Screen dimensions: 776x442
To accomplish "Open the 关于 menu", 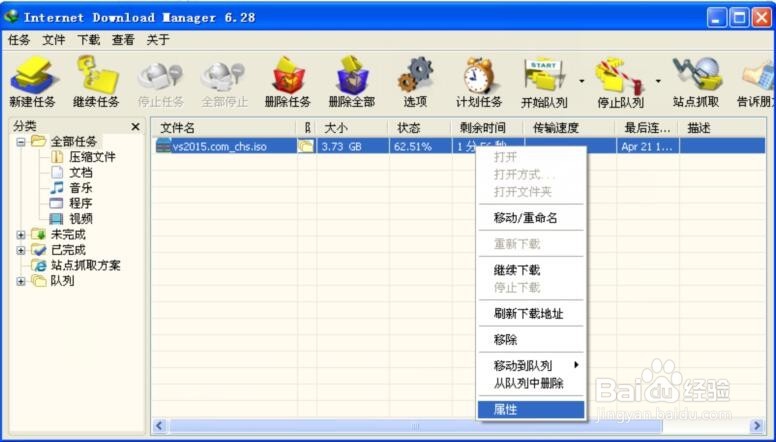I will (x=158, y=40).
